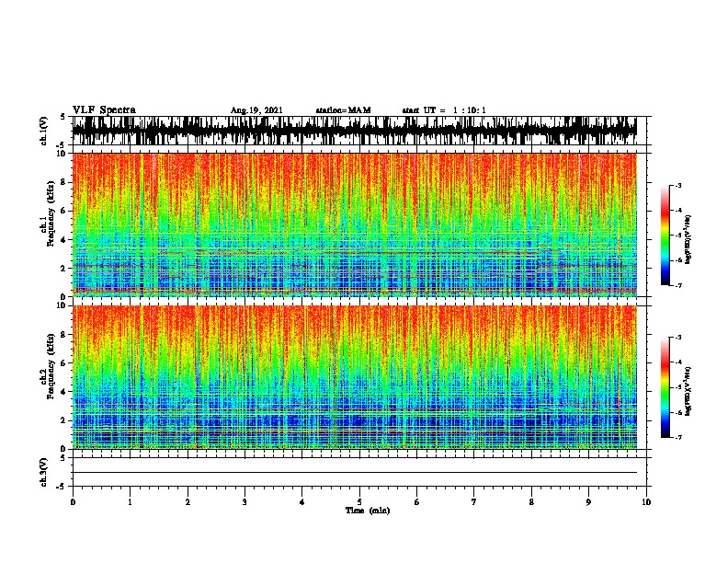Click tick label 1 on the Time axis
The image size is (728, 563).
(x=130, y=502)
